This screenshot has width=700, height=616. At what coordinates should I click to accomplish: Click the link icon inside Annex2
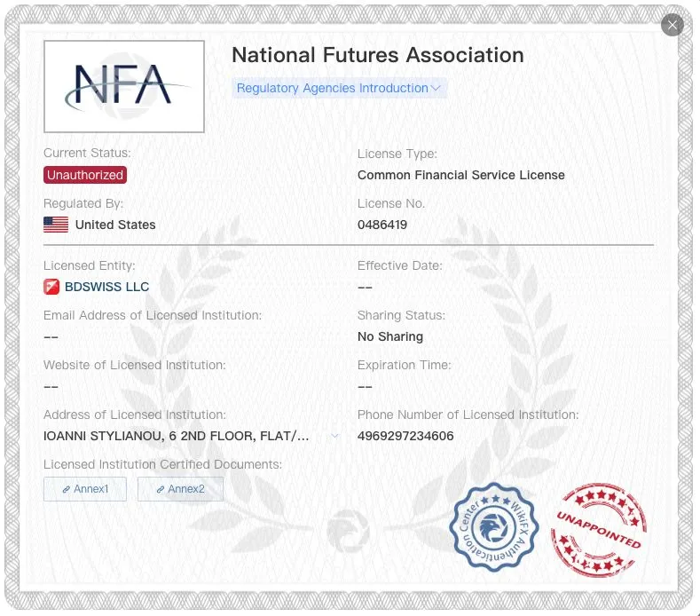click(x=161, y=490)
